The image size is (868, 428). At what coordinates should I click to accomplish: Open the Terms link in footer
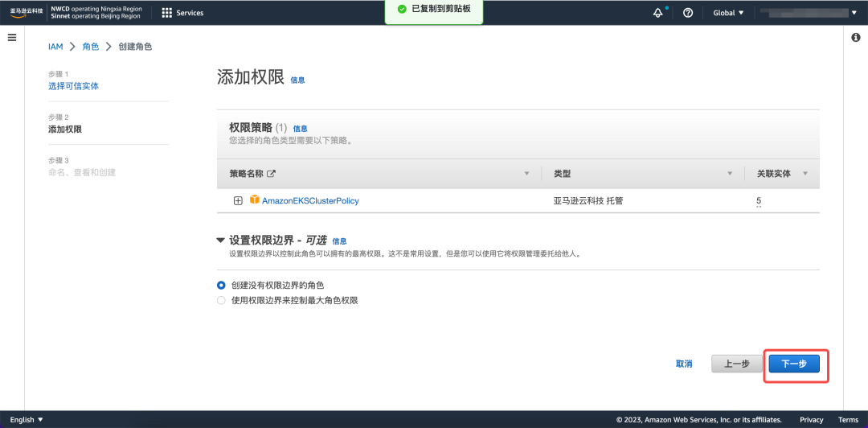[848, 420]
